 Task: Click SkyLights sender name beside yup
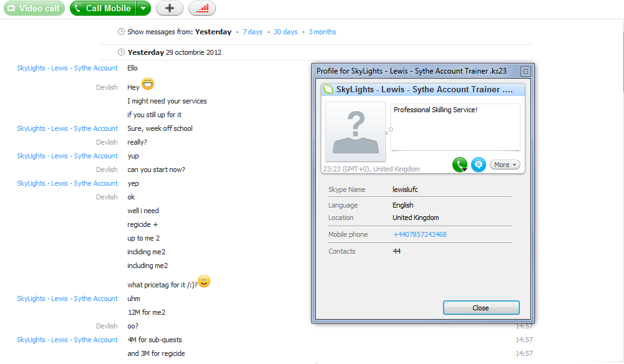67,156
